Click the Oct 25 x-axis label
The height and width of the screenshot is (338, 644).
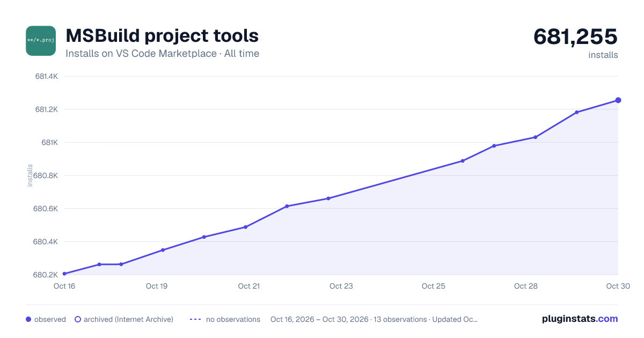point(434,286)
